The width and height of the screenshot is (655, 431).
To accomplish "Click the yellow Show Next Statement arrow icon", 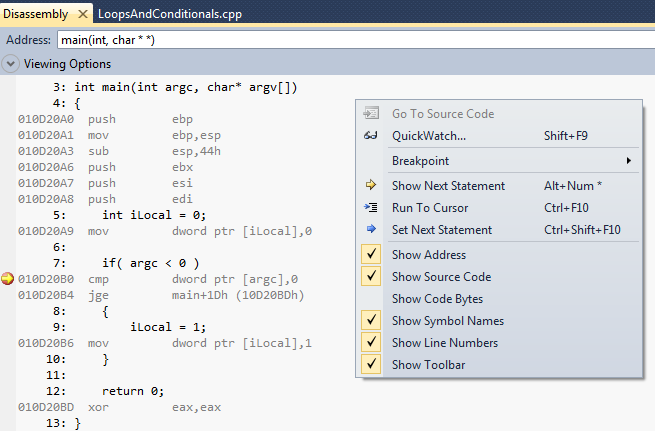I will [x=372, y=186].
